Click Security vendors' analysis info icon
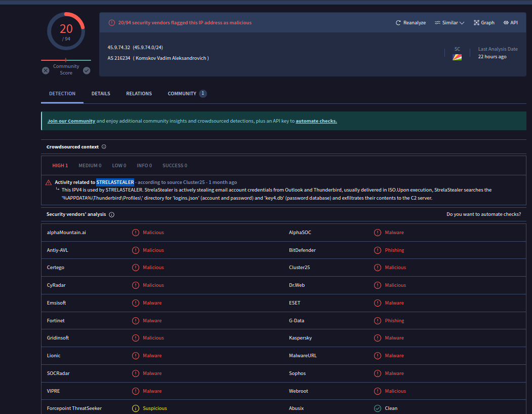The width and height of the screenshot is (532, 414). click(x=112, y=214)
